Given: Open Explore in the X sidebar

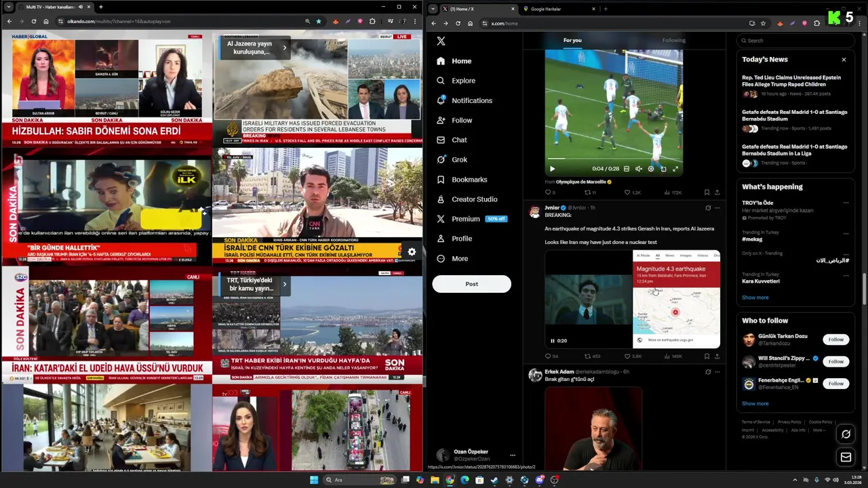Looking at the screenshot, I should tap(456, 81).
